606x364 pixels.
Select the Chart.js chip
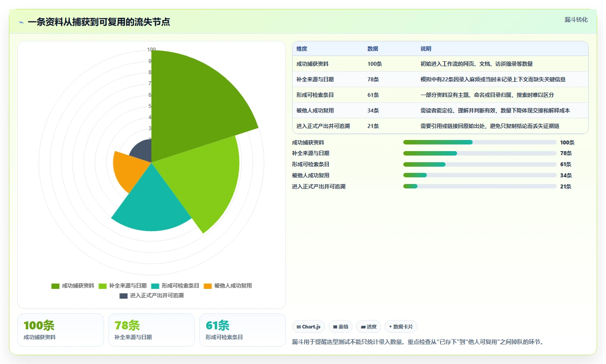[x=309, y=327]
